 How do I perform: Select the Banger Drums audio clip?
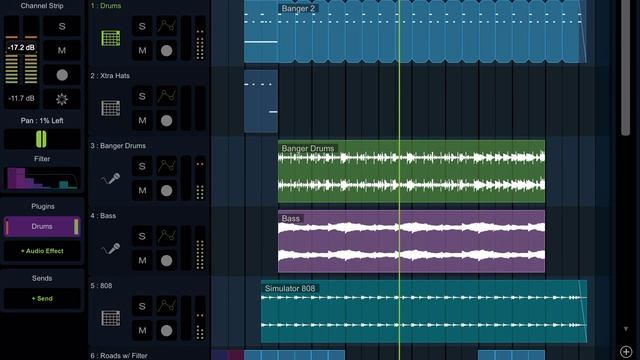coord(411,171)
